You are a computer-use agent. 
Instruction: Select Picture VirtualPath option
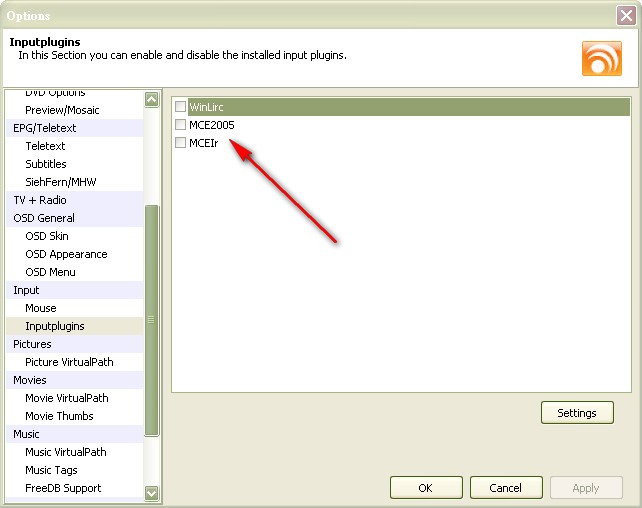point(69,362)
